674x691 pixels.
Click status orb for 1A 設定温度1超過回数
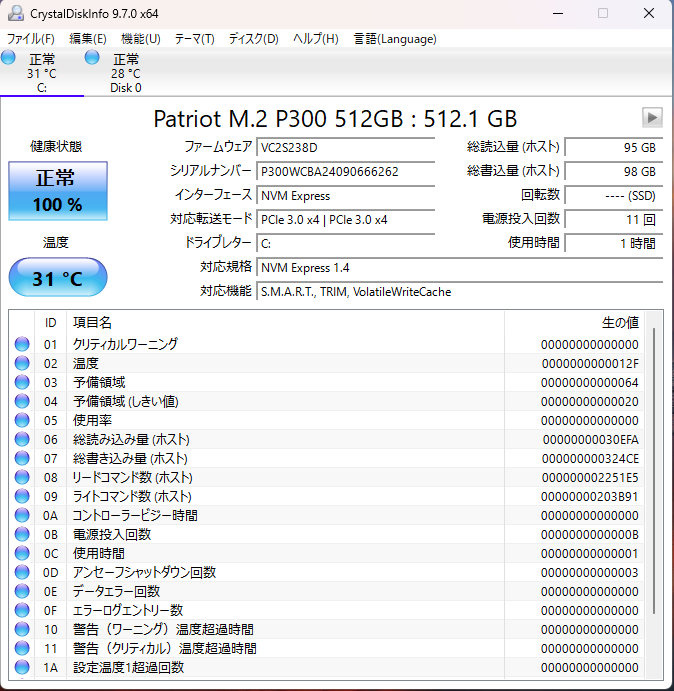(22, 667)
